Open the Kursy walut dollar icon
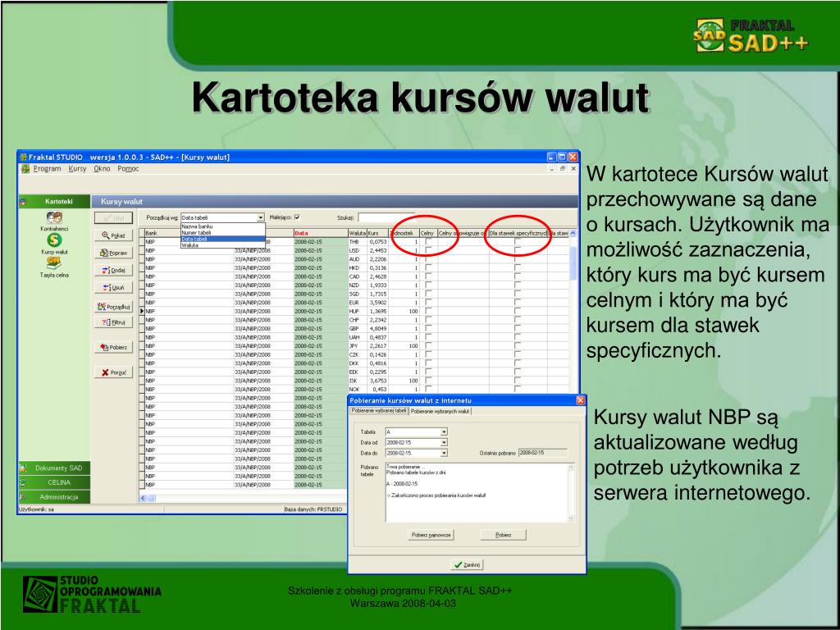Screen dimensions: 840x630 pyautogui.click(x=54, y=240)
